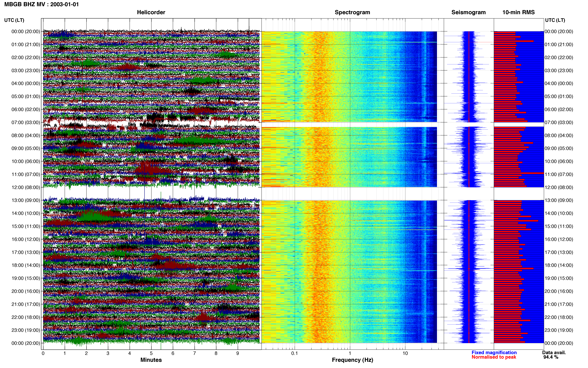
Task: Click the 13:00 (09:00) label on the right axis
Action: coord(559,200)
